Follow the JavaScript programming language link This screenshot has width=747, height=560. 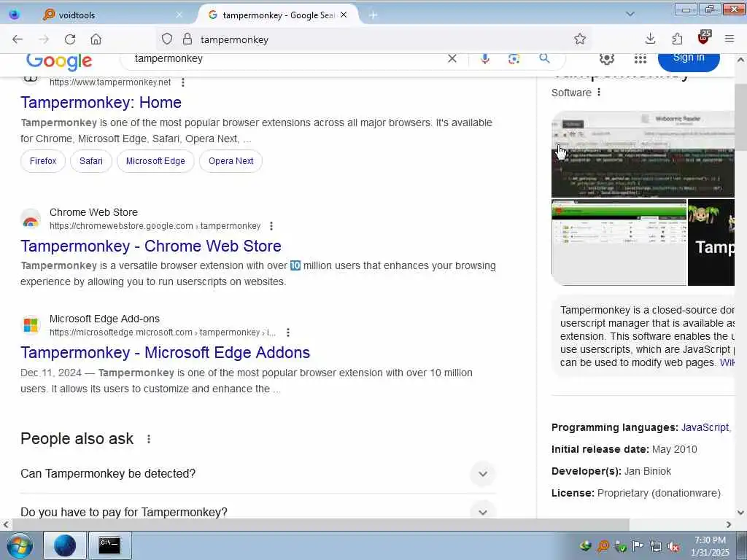coord(705,427)
